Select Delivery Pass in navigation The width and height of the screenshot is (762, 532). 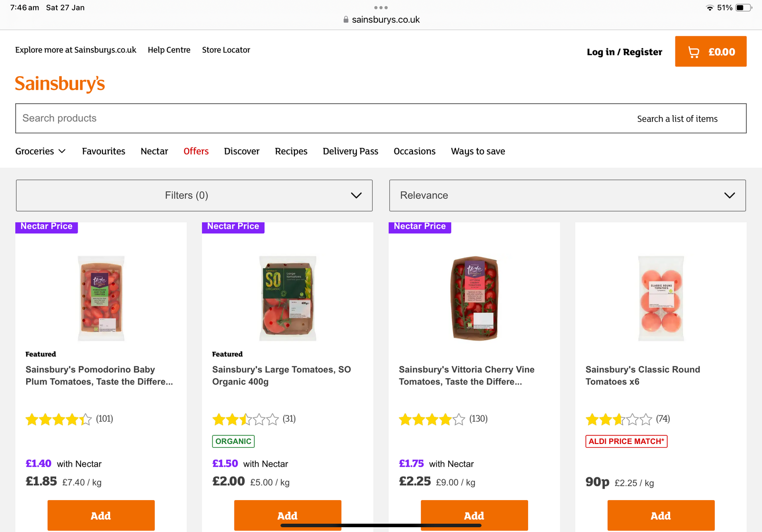click(x=351, y=151)
